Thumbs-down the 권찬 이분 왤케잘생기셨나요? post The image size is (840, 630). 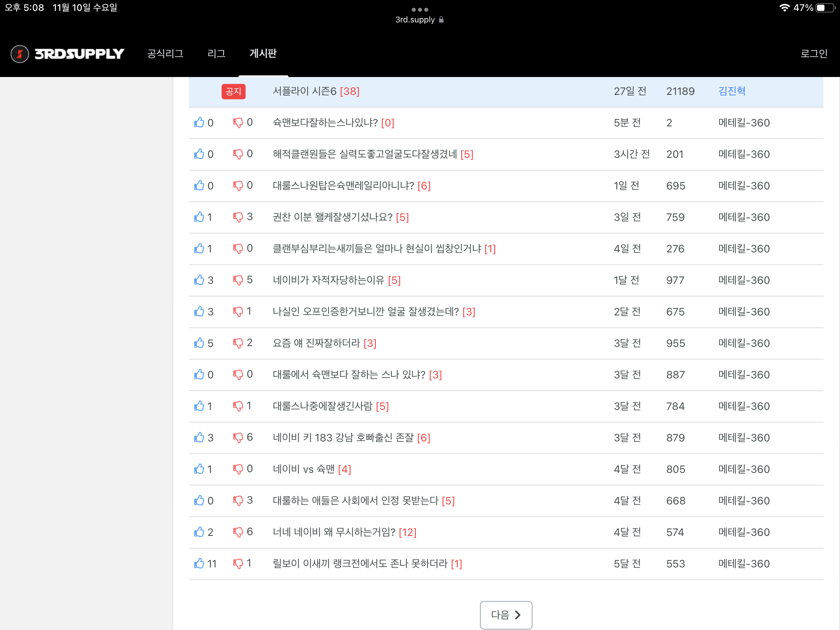pos(238,217)
